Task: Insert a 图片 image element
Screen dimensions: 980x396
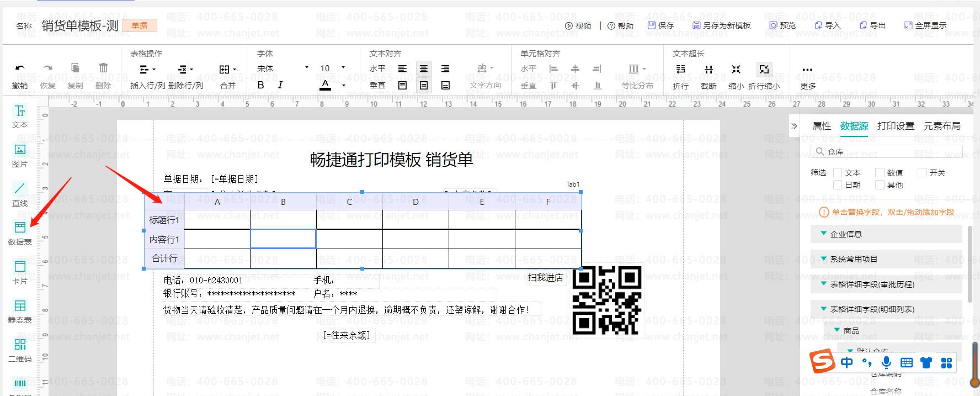Action: pyautogui.click(x=20, y=155)
